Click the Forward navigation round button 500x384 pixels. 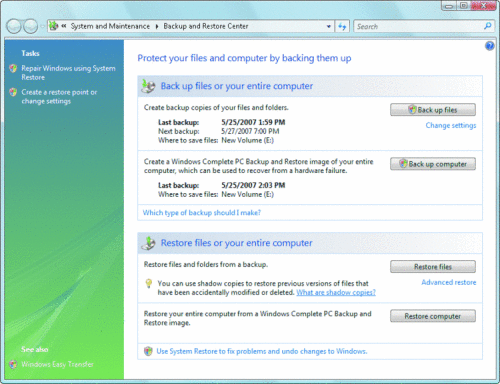pos(31,26)
